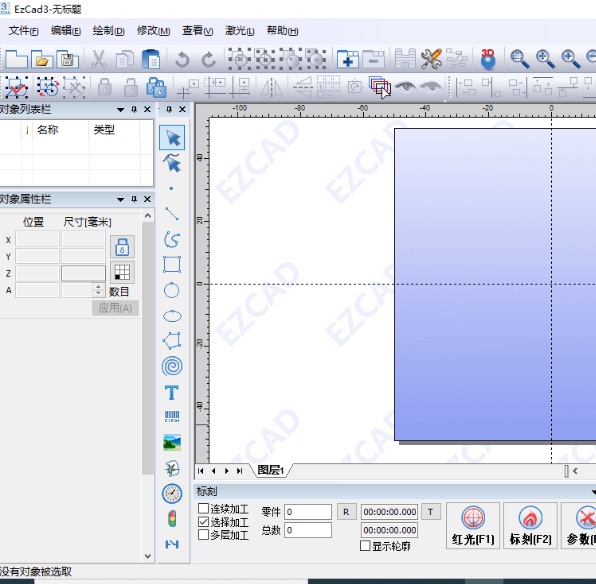Open the 编辑 menu
This screenshot has width=596, height=584.
click(66, 31)
